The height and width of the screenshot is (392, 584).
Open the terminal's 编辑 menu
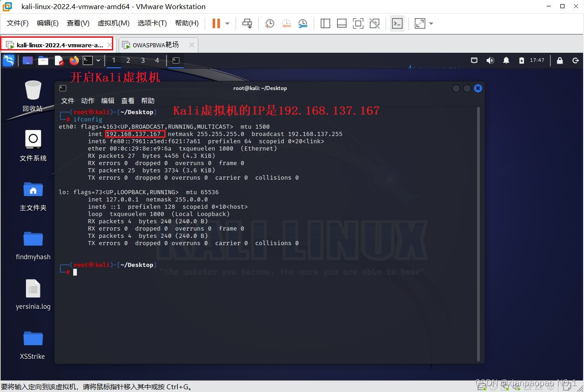[108, 101]
